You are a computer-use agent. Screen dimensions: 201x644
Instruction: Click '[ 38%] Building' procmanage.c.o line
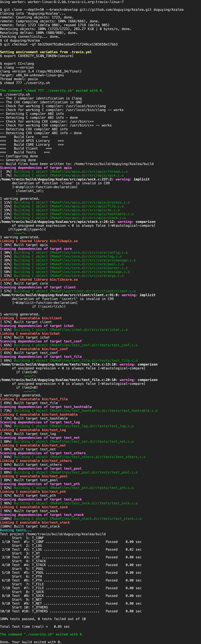click(68, 260)
